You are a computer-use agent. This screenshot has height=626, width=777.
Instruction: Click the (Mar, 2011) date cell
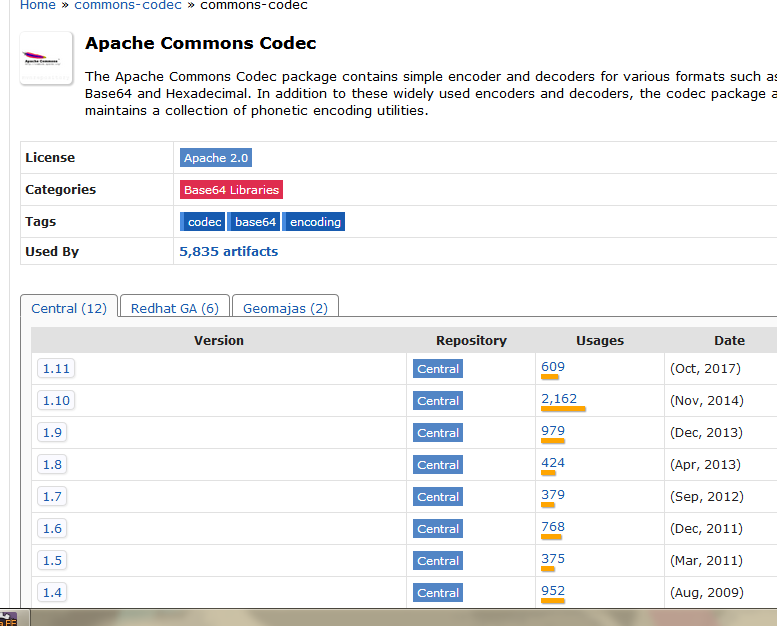tap(706, 561)
